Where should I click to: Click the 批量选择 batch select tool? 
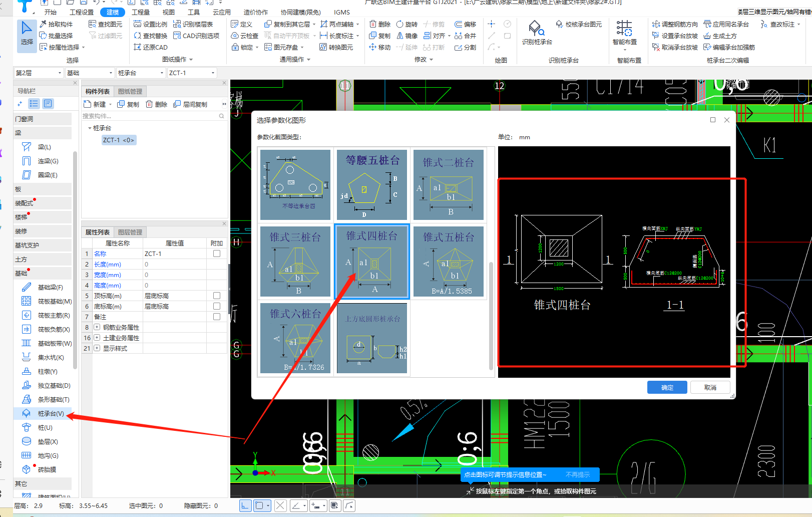[x=56, y=36]
